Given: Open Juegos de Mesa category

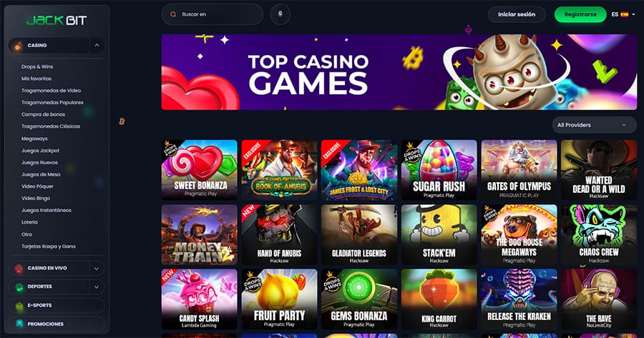Looking at the screenshot, I should (x=41, y=174).
